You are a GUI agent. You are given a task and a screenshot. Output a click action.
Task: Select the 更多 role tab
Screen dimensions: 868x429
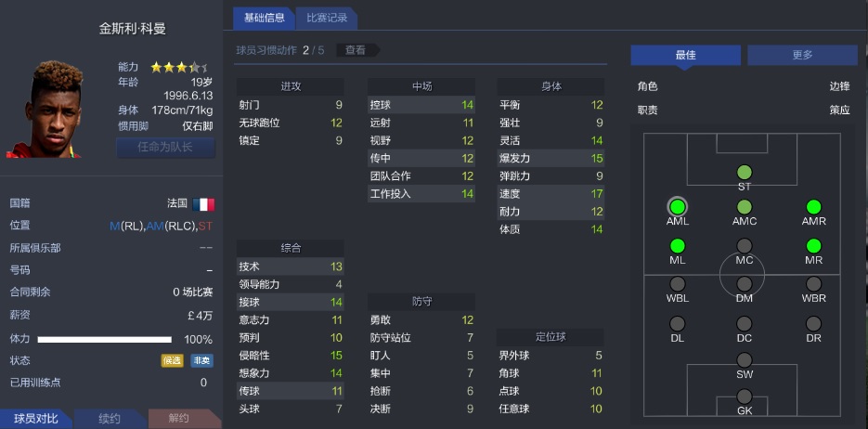[802, 56]
